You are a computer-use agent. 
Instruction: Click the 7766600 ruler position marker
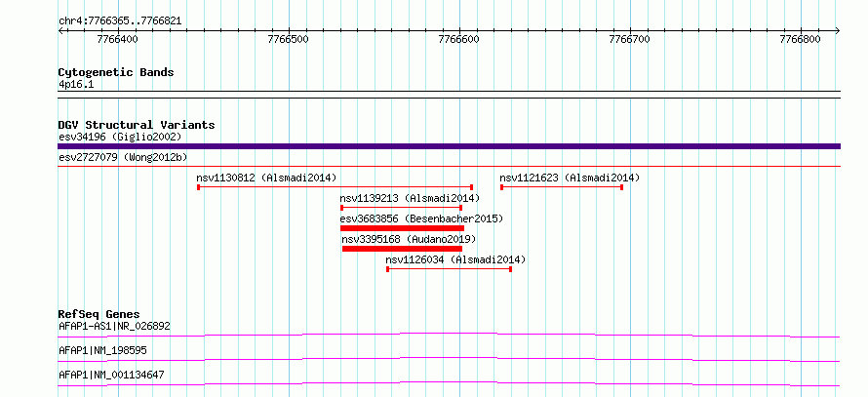point(459,39)
